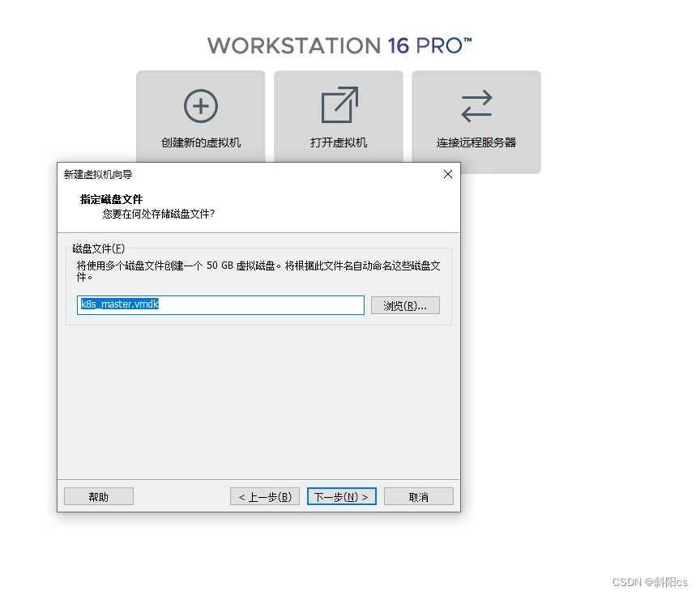Screen dimensions: 700x595
Task: Click the 创建新的虚拟机 text label
Action: (200, 142)
